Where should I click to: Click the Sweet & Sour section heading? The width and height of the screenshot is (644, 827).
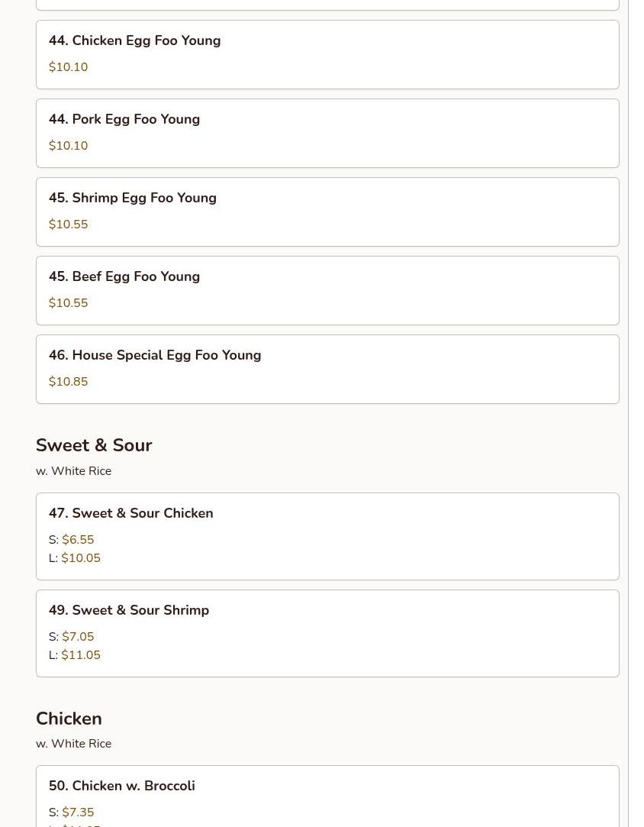coord(94,445)
